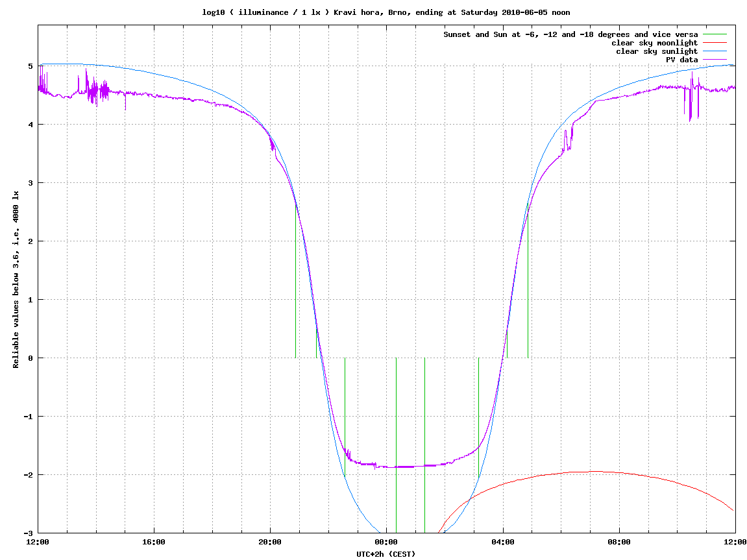Click y-axis tick label '2'
This screenshot has height=560, width=747.
[x=31, y=241]
